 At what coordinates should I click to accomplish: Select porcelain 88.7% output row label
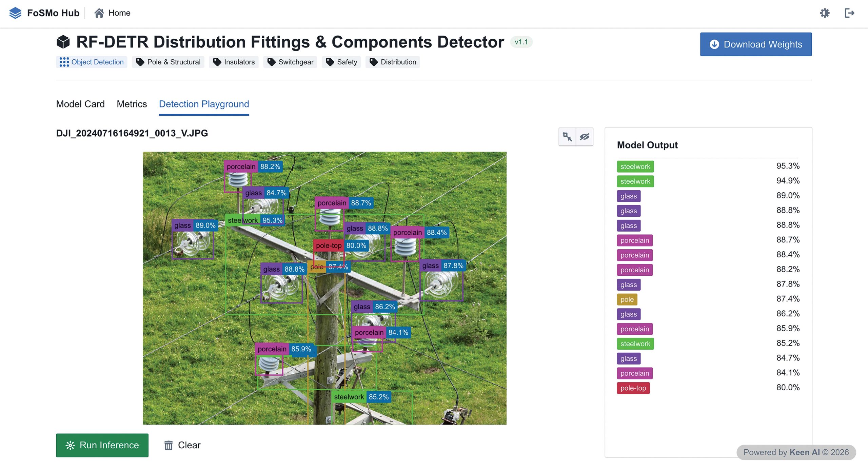(635, 240)
